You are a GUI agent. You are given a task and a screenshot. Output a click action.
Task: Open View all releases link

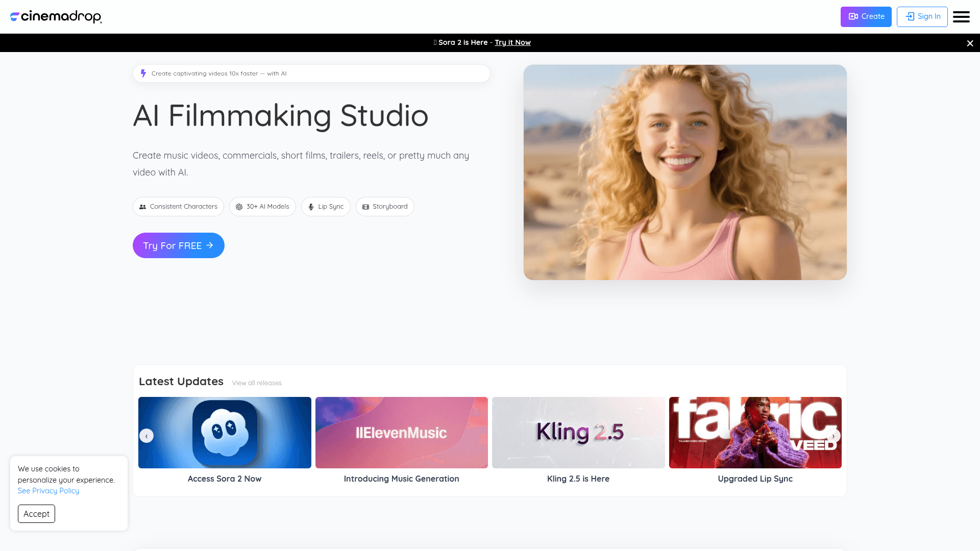coord(257,383)
